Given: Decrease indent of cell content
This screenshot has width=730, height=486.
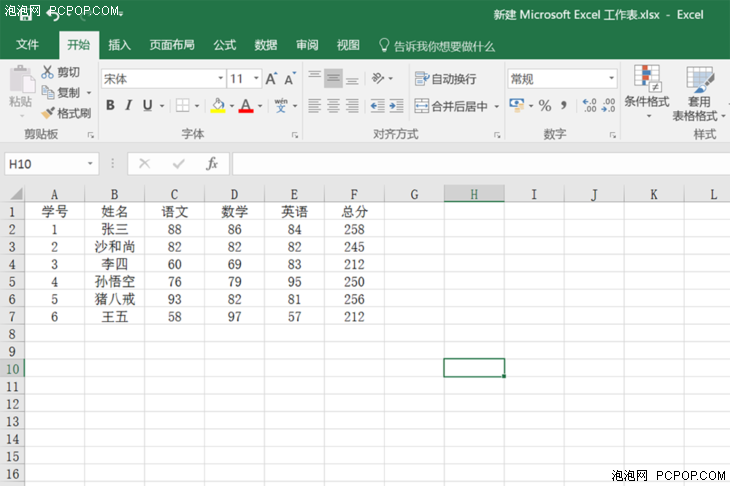Looking at the screenshot, I should [378, 106].
